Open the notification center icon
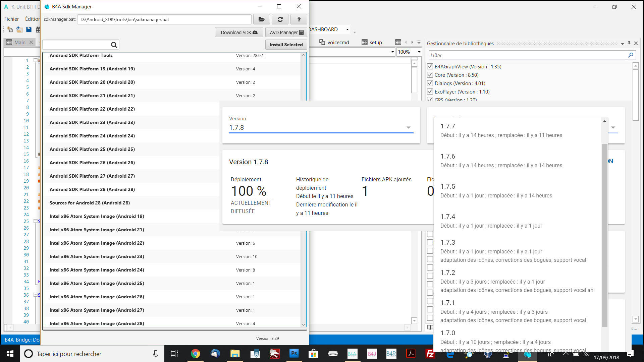 [631, 354]
